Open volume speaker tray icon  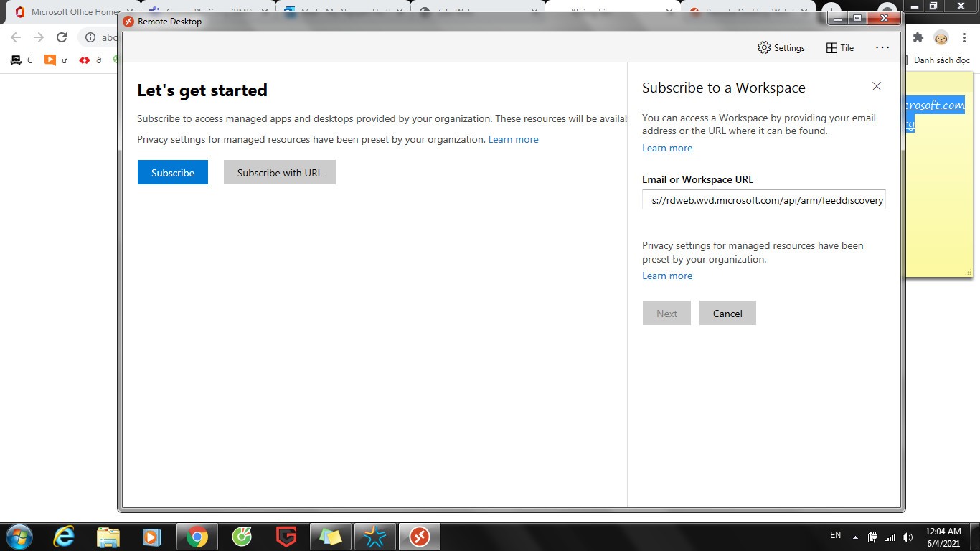908,537
